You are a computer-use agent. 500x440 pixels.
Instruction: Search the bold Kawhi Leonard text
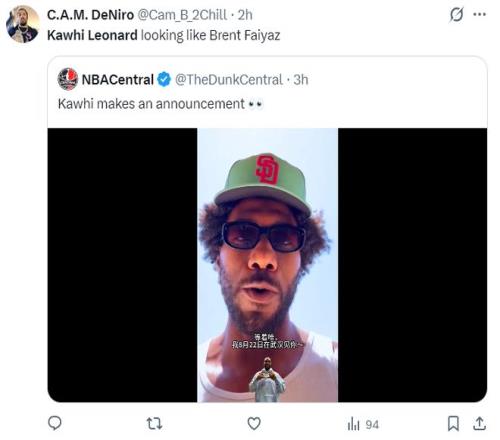tap(92, 35)
